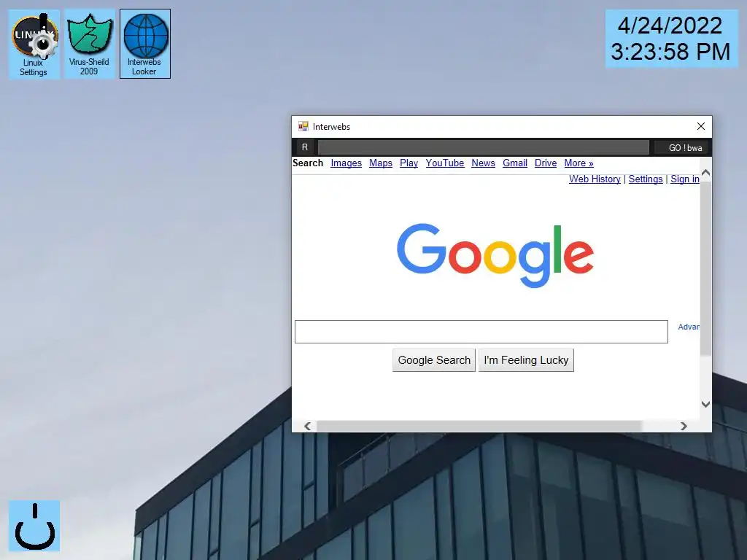Open the Web History link
The height and width of the screenshot is (560, 747).
pos(595,179)
